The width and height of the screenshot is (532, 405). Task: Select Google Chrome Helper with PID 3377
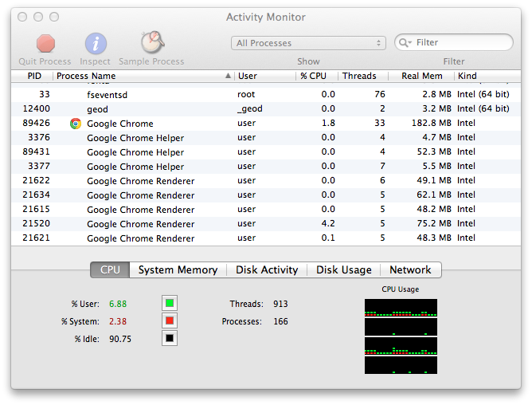point(266,166)
